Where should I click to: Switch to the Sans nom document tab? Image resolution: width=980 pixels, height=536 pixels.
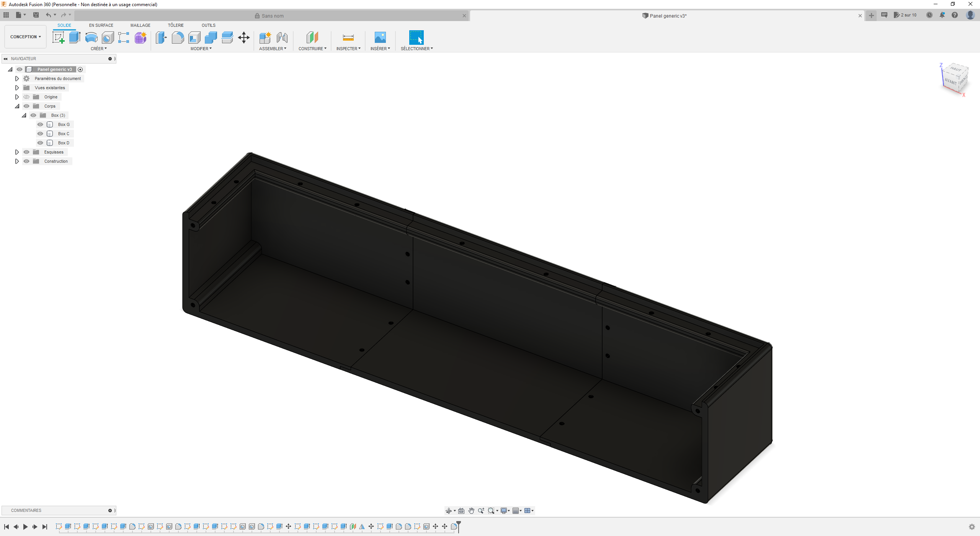point(272,16)
